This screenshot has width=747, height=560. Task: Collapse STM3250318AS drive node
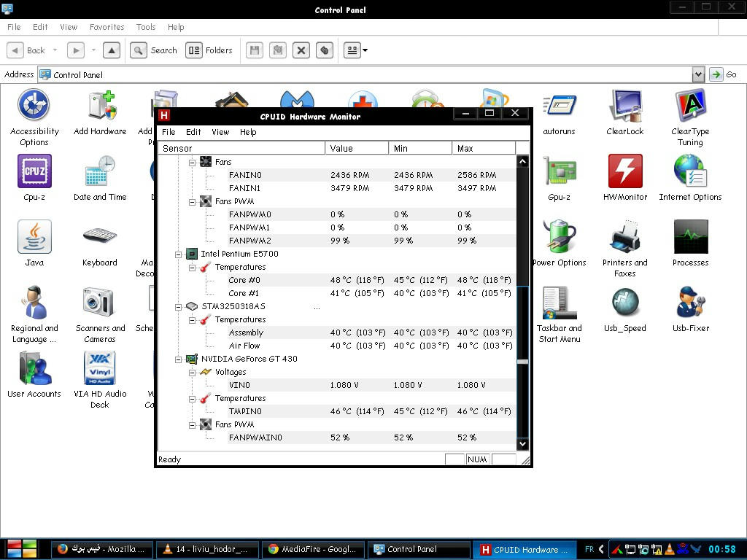click(x=178, y=307)
